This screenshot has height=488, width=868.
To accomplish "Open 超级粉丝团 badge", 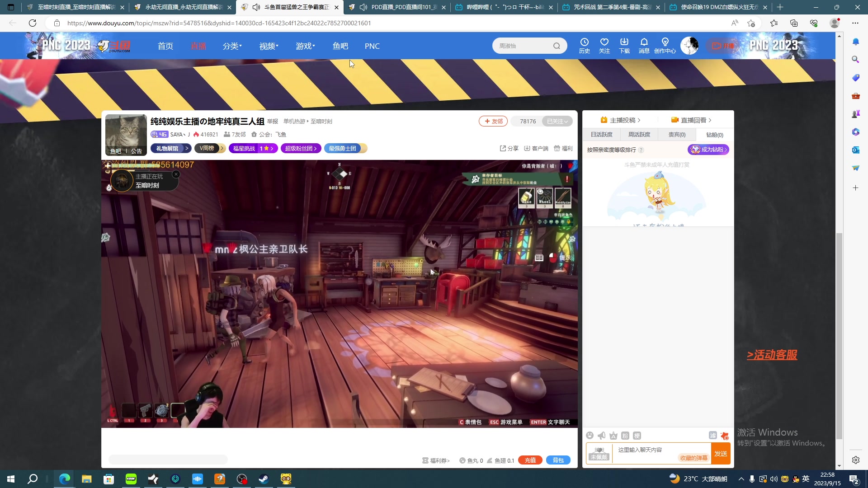I will [x=301, y=148].
